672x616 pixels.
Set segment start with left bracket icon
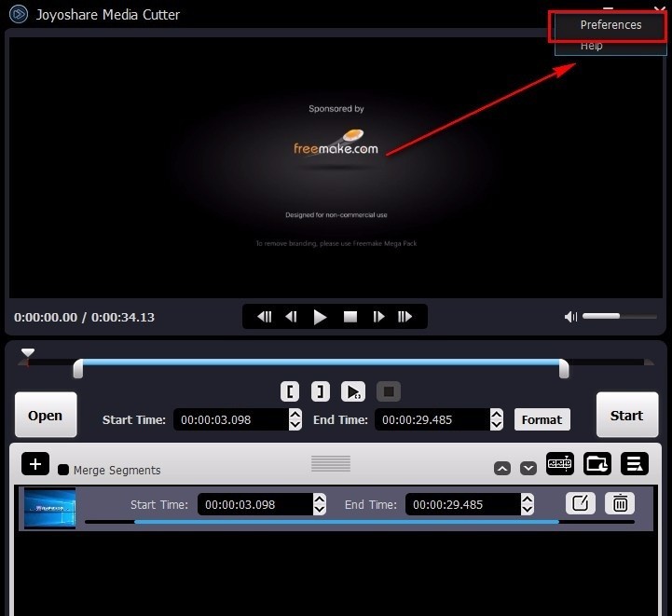click(x=290, y=391)
